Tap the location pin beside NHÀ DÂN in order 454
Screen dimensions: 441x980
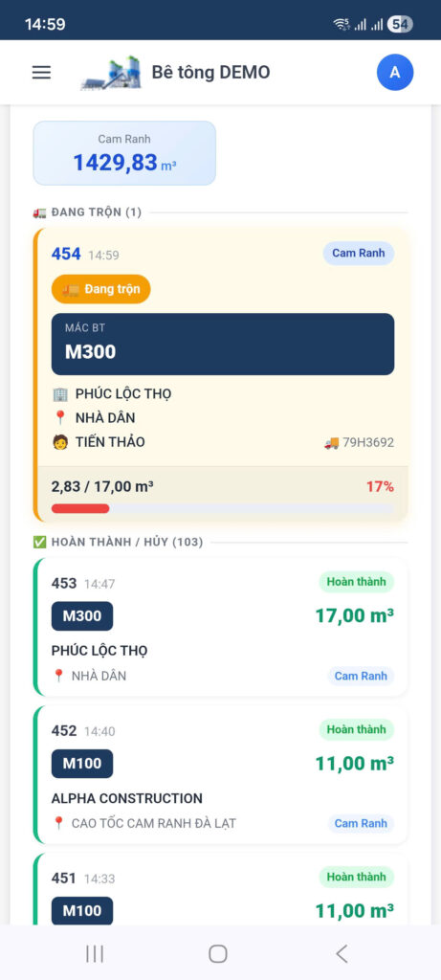click(x=59, y=418)
